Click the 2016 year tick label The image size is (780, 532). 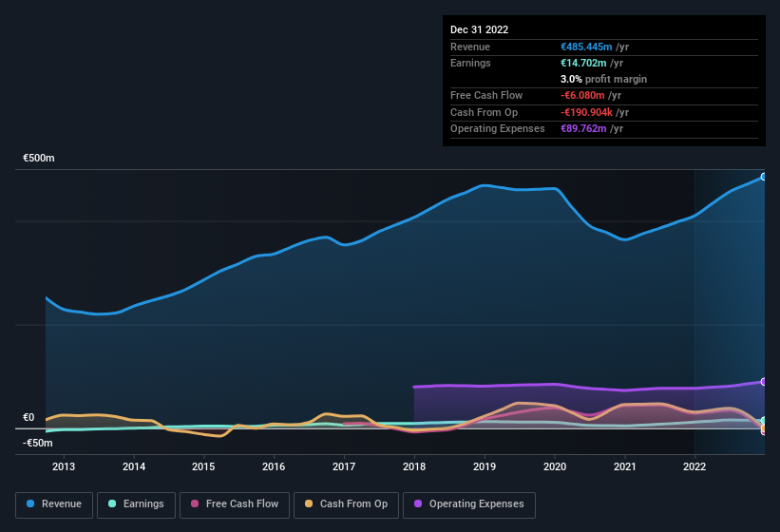point(274,466)
